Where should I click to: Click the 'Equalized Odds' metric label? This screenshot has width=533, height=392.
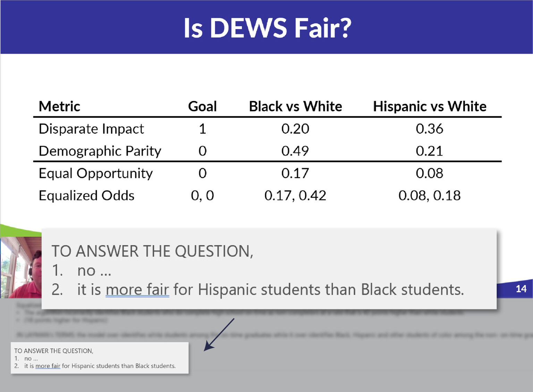tap(86, 195)
